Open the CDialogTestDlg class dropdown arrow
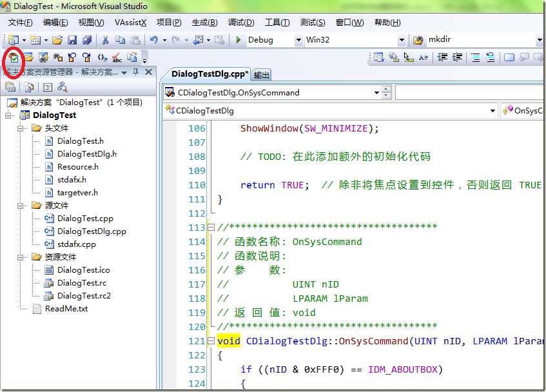 click(492, 111)
